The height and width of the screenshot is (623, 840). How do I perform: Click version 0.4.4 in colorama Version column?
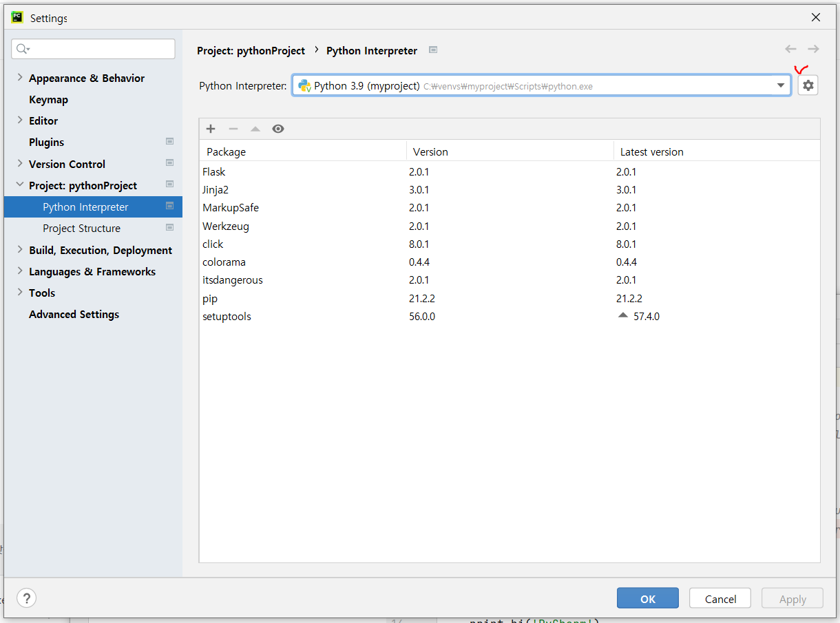[419, 262]
